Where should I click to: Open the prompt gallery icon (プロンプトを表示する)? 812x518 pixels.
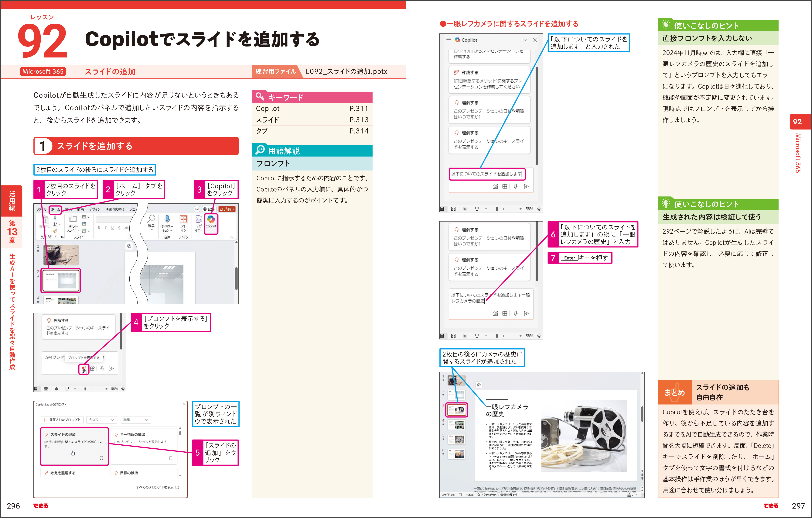point(84,368)
